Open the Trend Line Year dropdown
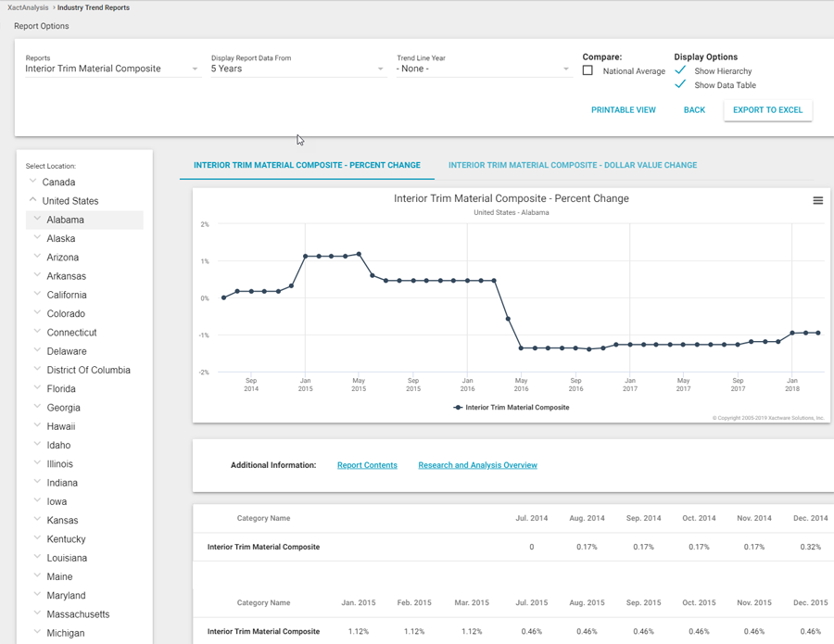Image resolution: width=834 pixels, height=644 pixels. click(x=482, y=69)
